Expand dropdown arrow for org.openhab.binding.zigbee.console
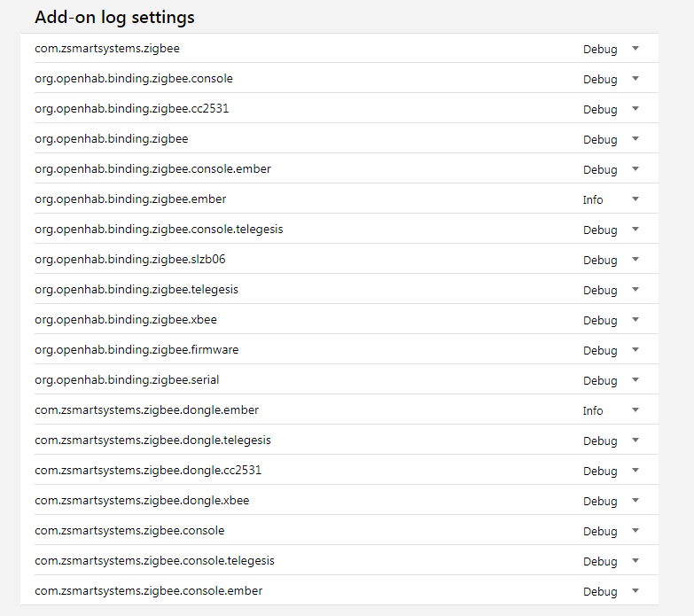694x616 pixels. [x=635, y=79]
